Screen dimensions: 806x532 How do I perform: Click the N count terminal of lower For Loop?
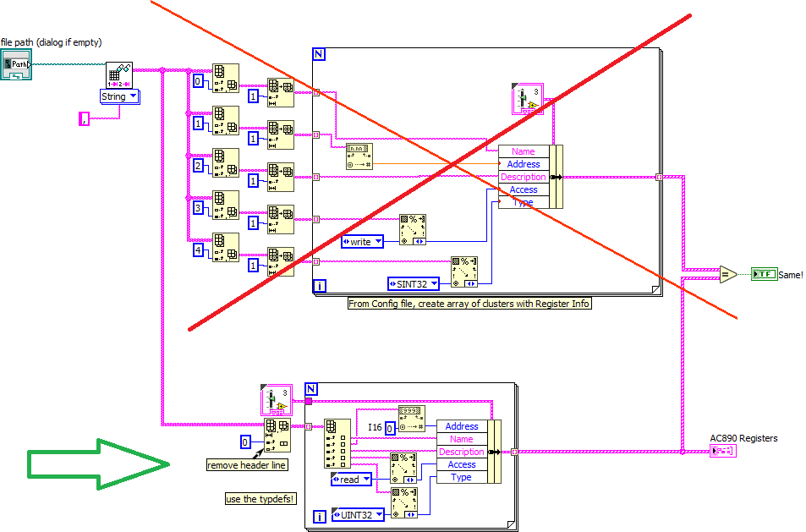coord(311,388)
